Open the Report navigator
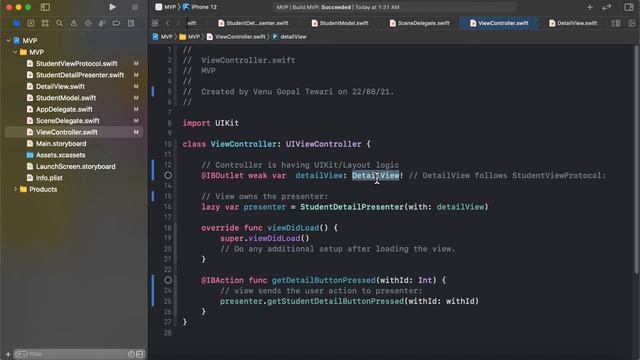The height and width of the screenshot is (360, 640). click(x=131, y=23)
